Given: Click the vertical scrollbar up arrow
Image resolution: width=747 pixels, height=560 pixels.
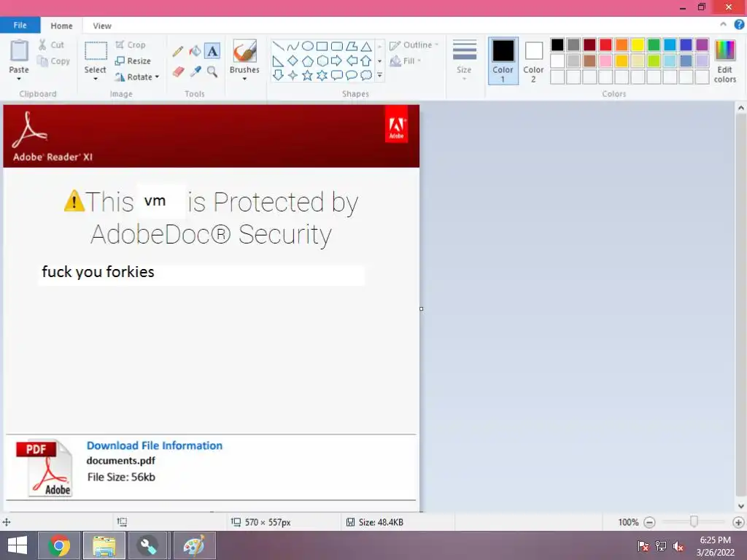Looking at the screenshot, I should click(741, 108).
